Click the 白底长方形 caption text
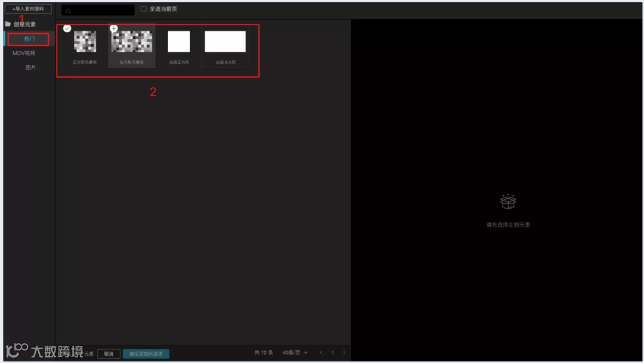Image resolution: width=644 pixels, height=363 pixels. tap(225, 62)
